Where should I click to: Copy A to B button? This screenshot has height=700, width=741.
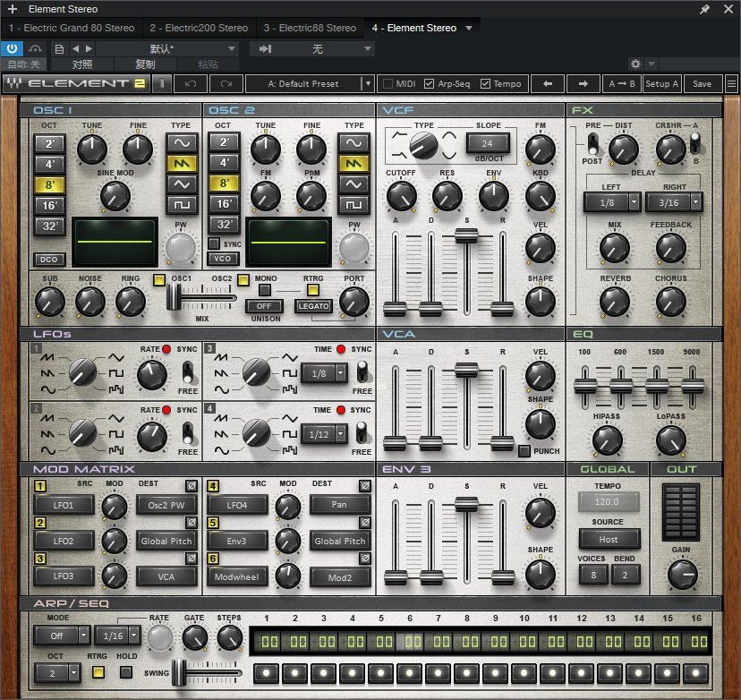coord(621,83)
